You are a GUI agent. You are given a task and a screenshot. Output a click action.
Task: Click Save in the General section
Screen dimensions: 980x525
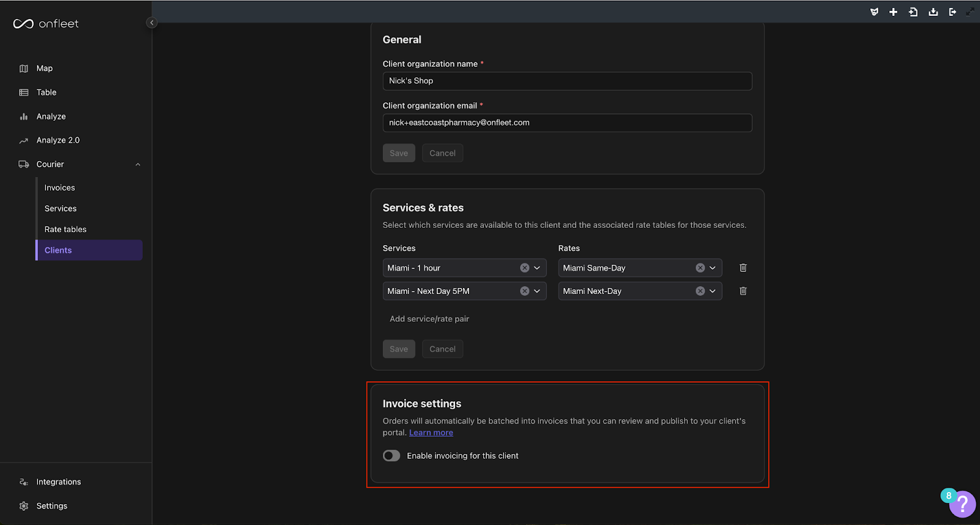(x=399, y=153)
